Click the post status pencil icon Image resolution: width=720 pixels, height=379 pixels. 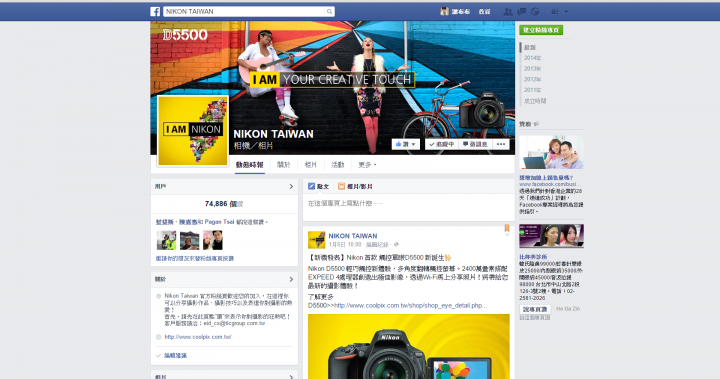(311, 186)
